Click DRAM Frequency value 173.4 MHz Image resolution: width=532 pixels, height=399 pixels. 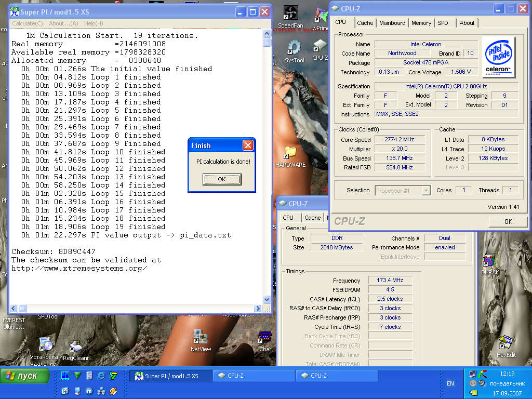pos(390,280)
